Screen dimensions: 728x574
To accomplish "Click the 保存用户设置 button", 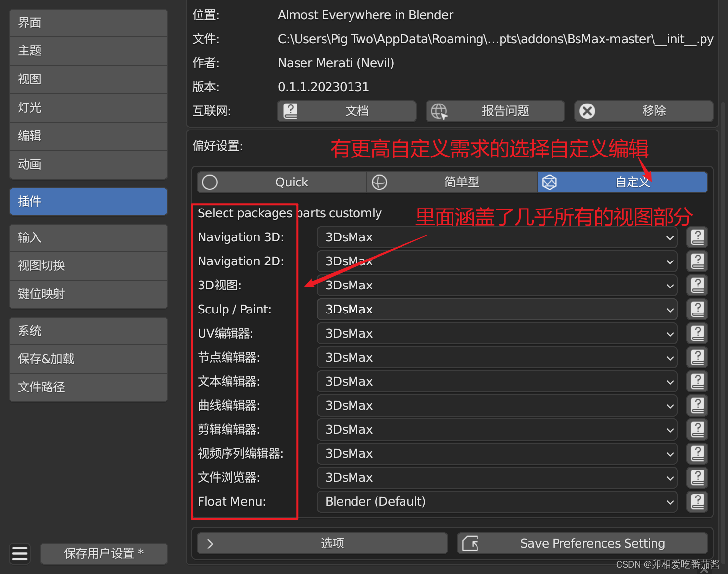I will (x=103, y=553).
